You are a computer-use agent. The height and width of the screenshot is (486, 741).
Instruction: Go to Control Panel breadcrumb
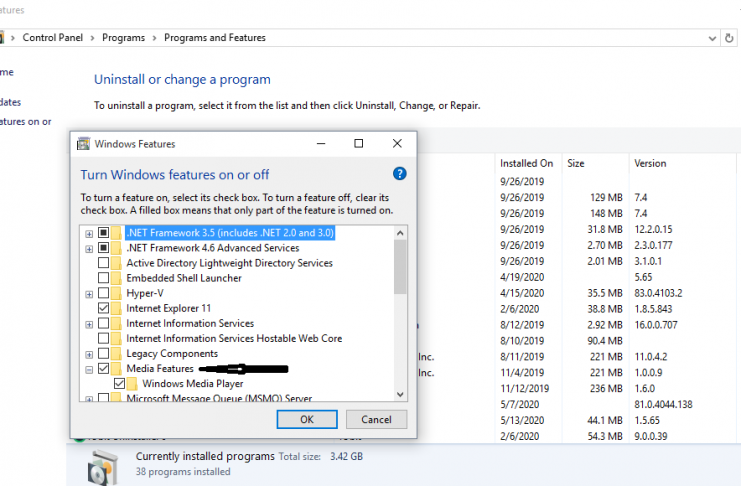[x=52, y=38]
